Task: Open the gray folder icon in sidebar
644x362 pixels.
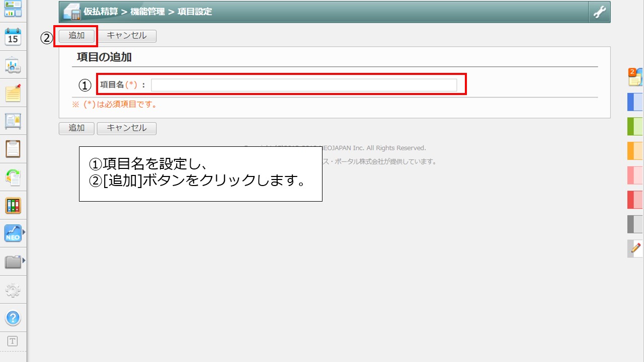Action: pyautogui.click(x=13, y=261)
